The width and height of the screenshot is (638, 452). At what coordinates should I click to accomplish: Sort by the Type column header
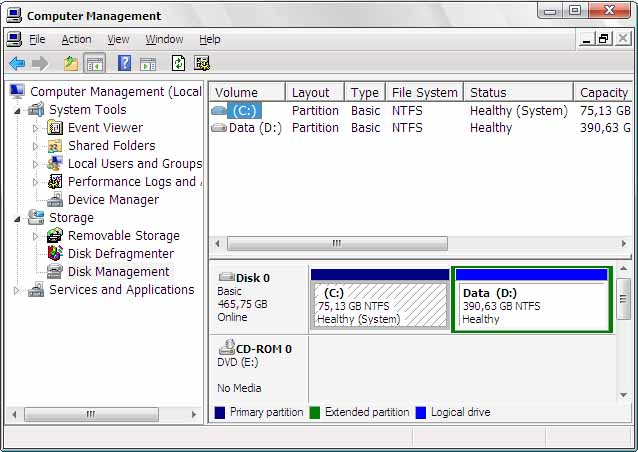(365, 92)
